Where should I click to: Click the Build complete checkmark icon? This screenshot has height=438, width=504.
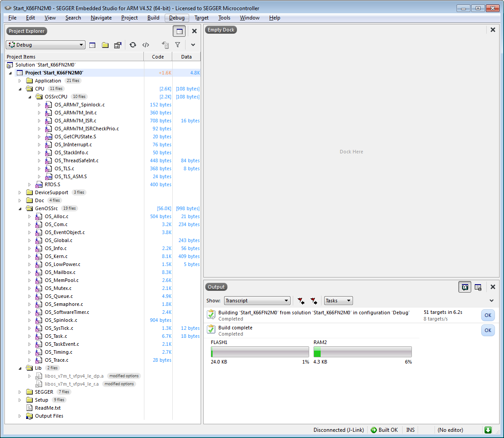pyautogui.click(x=211, y=329)
